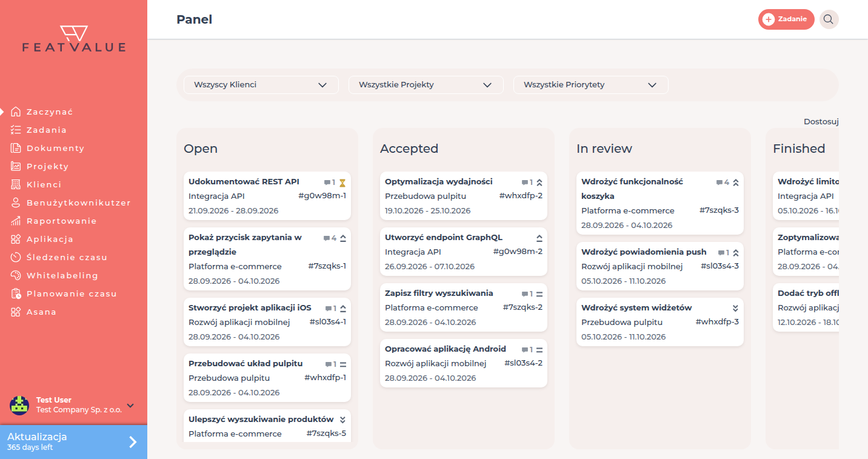Click the Zaczynać home icon
This screenshot has width=868, height=459.
coord(16,112)
